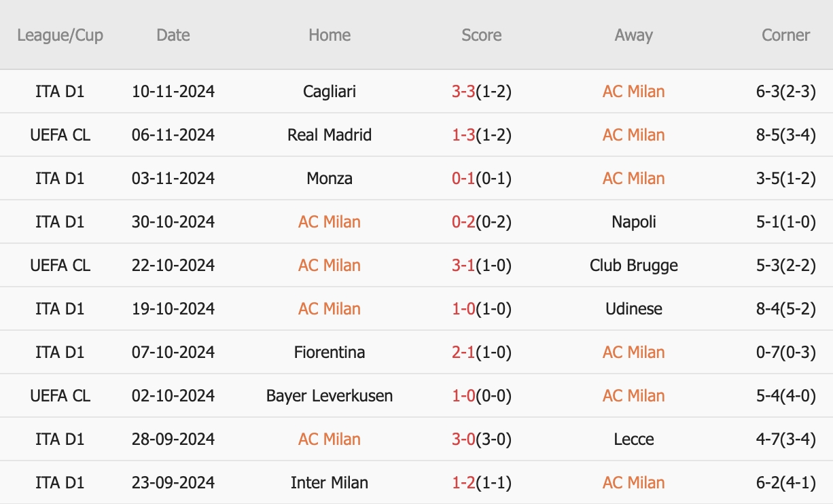Click Napoli in the Away column
833x504 pixels.
coord(633,222)
